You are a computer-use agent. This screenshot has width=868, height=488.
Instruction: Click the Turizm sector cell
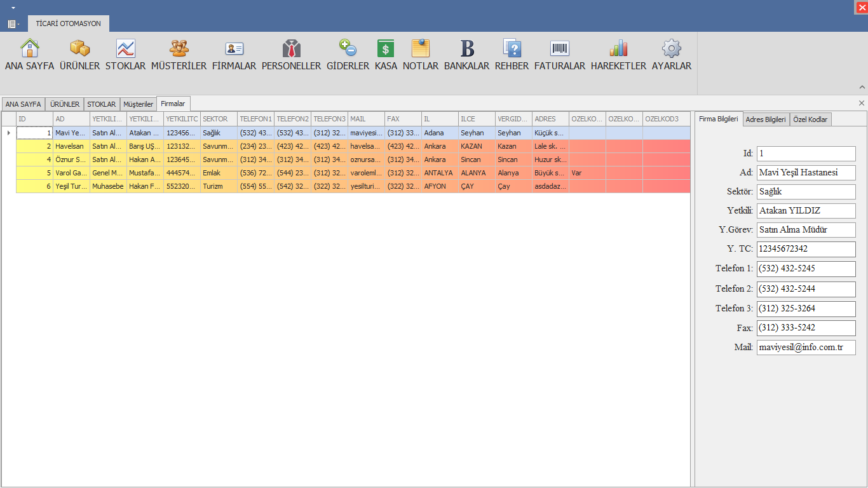coord(219,186)
